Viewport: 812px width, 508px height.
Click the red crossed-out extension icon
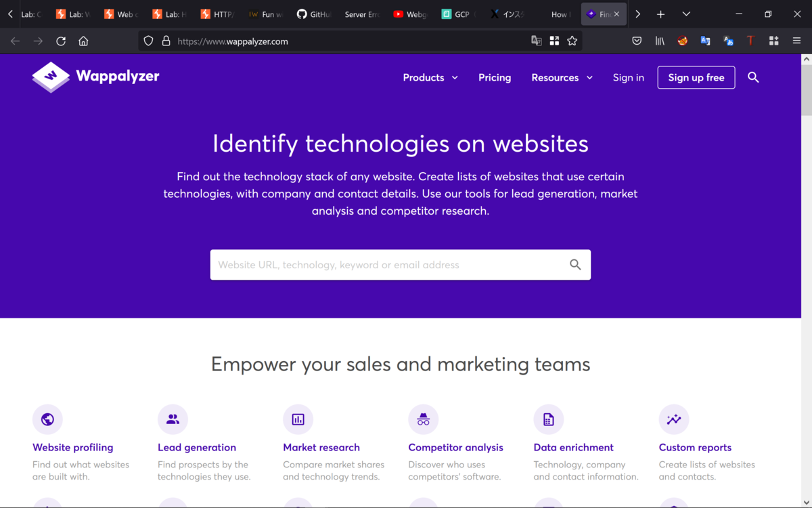click(683, 41)
